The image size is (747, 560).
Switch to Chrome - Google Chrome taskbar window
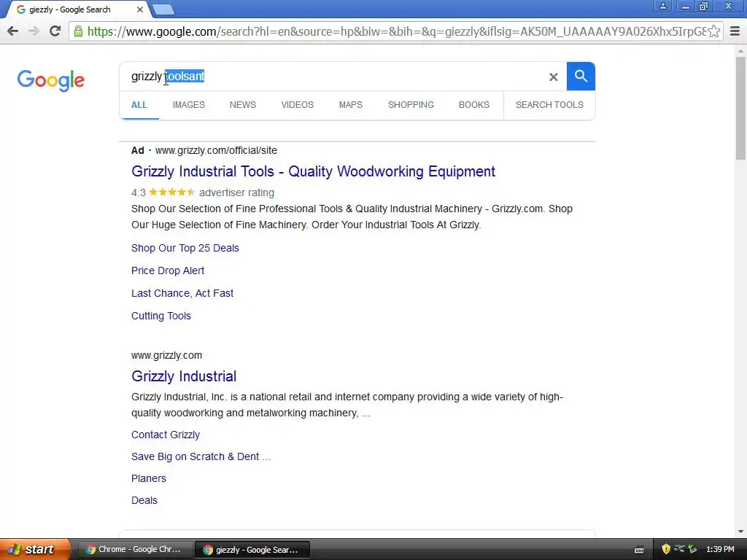tap(134, 550)
